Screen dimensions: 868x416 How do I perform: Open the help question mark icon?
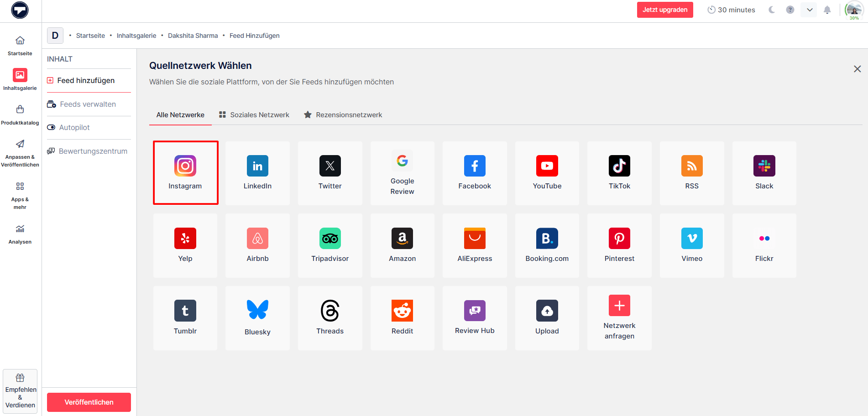coord(790,10)
